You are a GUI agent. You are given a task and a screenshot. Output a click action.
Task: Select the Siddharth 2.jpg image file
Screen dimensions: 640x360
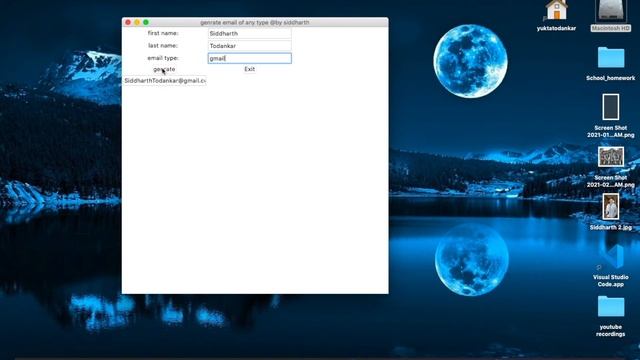[611, 207]
